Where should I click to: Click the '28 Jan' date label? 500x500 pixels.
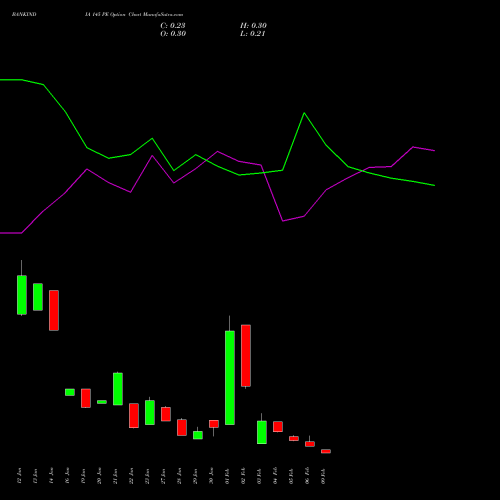pyautogui.click(x=179, y=476)
